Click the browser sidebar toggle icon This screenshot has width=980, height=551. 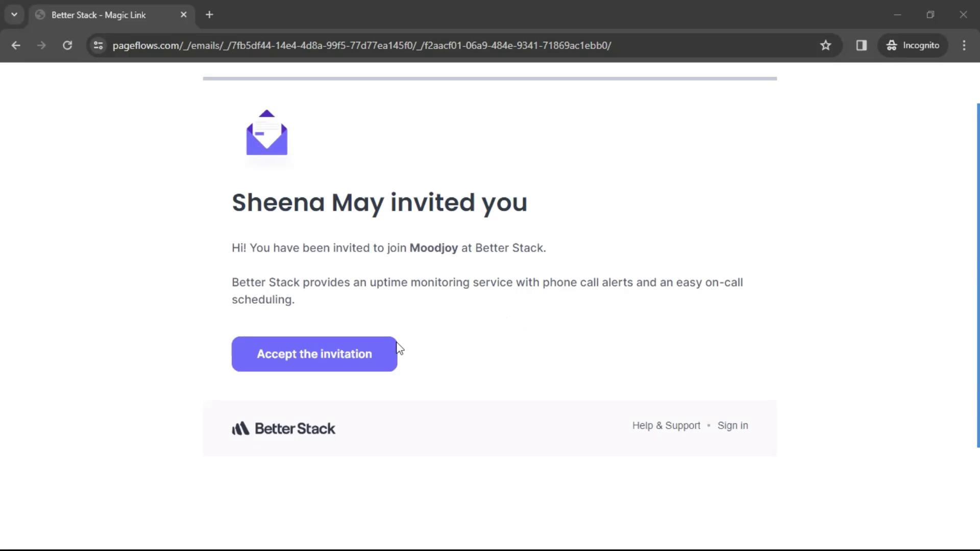coord(862,45)
